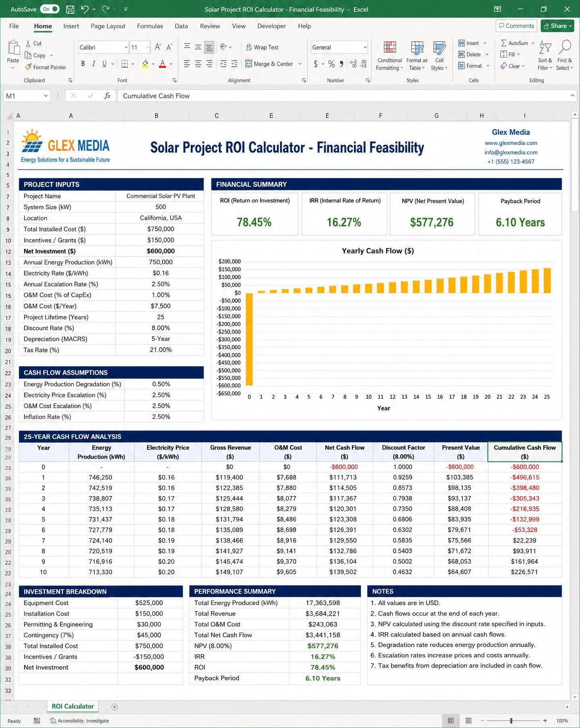Switch to the Data ribbon tab
Image resolution: width=580 pixels, height=728 pixels.
point(181,26)
